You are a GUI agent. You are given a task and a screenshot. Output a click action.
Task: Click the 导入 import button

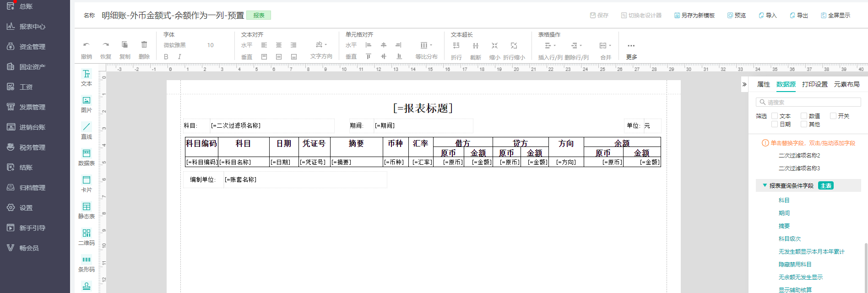[768, 15]
